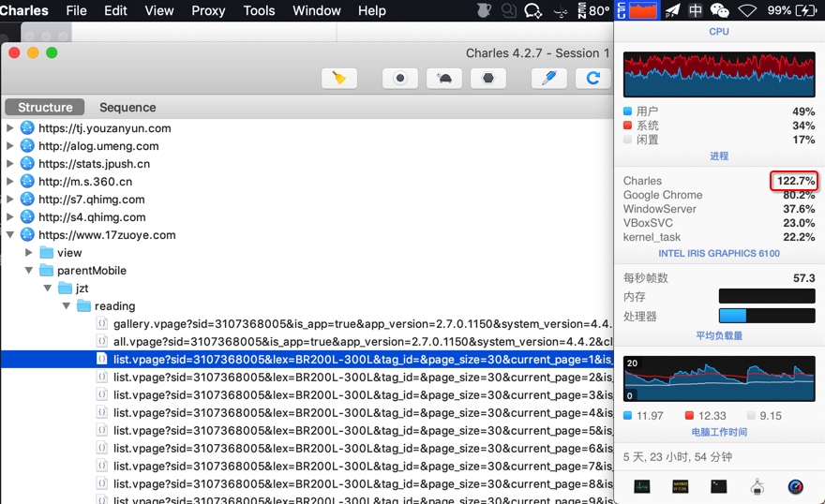Open the Console icon in the CPU panel

[681, 486]
